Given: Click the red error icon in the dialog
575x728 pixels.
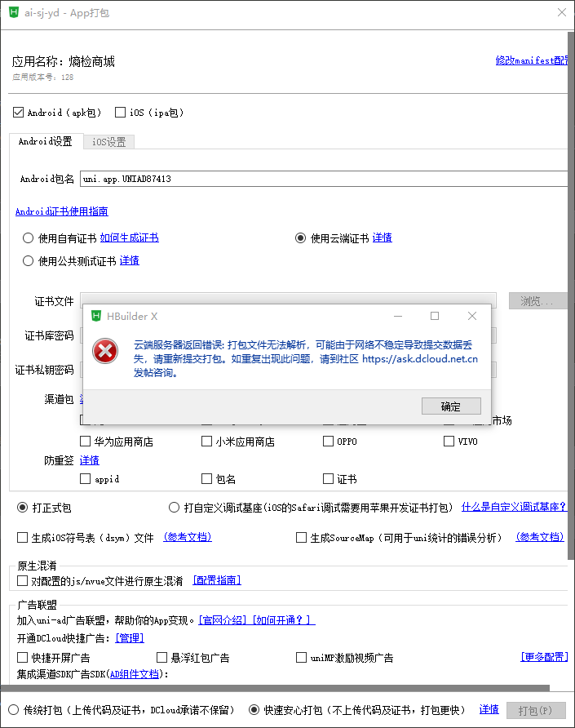Looking at the screenshot, I should pyautogui.click(x=105, y=351).
